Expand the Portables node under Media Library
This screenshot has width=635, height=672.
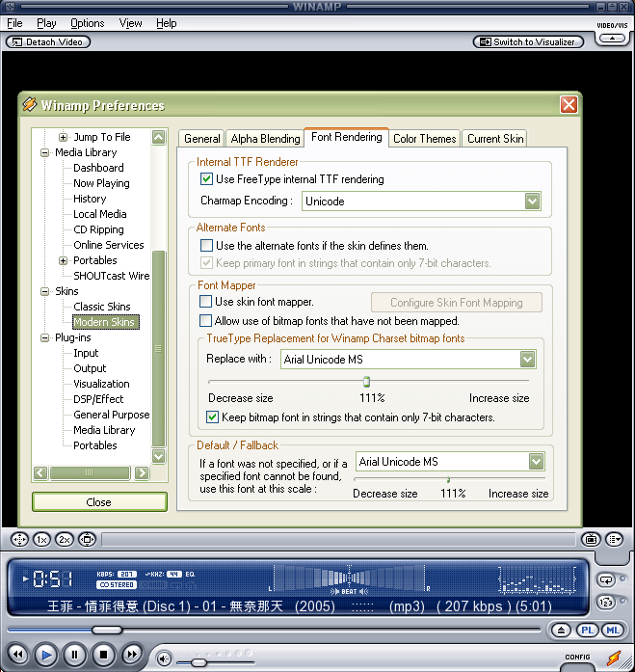pos(63,260)
